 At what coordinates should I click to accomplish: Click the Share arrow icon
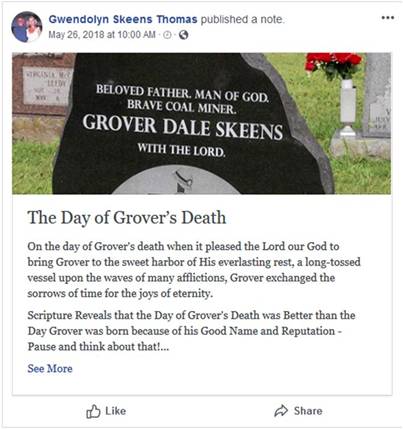(281, 411)
